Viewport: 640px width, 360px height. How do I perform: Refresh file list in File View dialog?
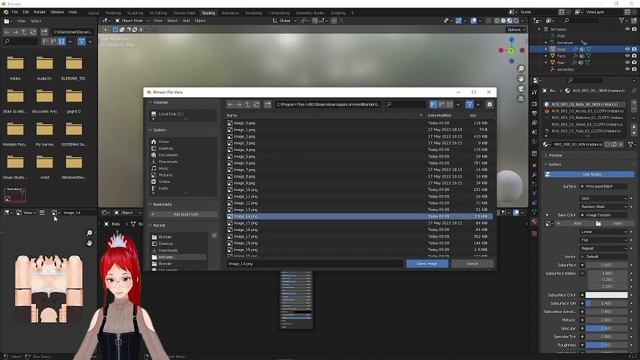(x=256, y=104)
